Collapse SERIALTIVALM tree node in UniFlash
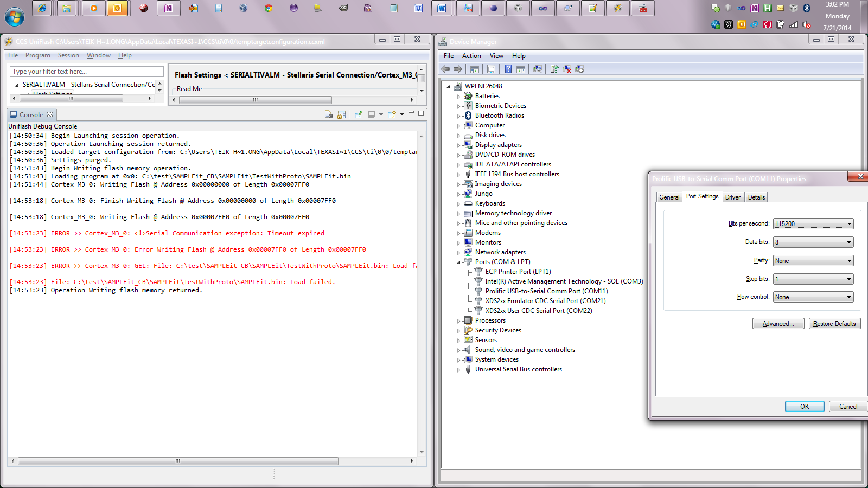 click(x=17, y=85)
